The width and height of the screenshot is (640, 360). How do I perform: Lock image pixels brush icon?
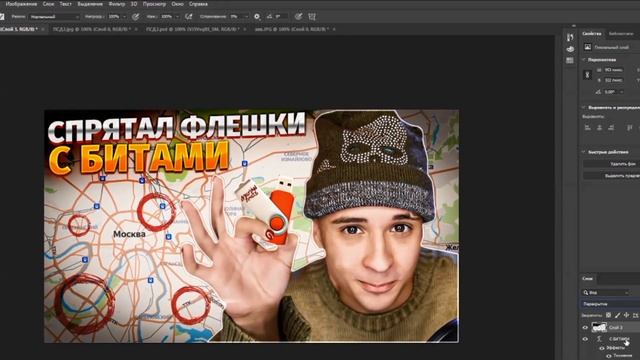pyautogui.click(x=618, y=315)
